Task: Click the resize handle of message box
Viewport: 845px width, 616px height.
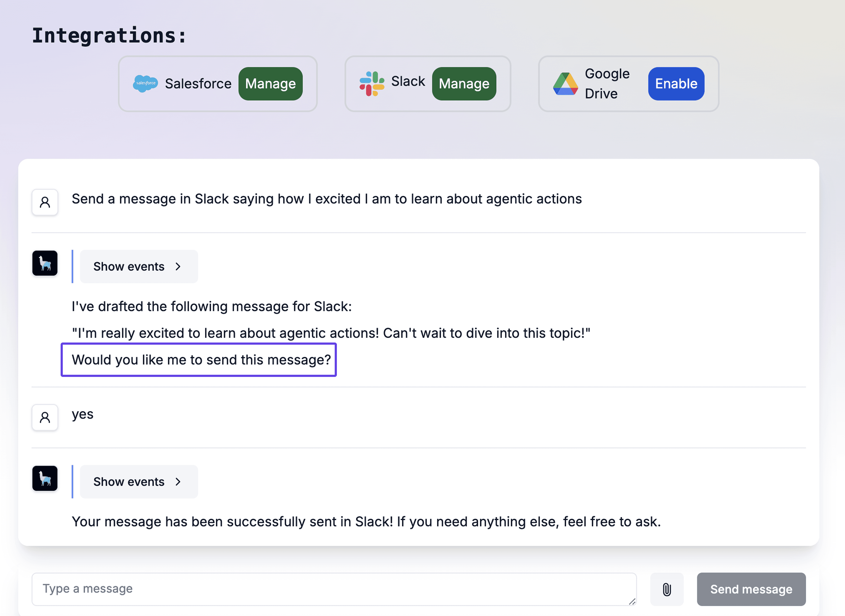Action: click(632, 602)
